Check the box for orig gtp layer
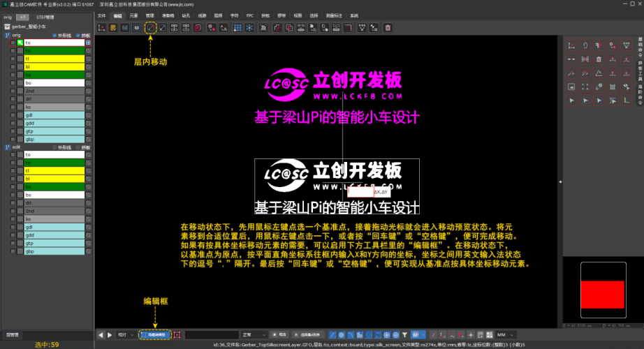The height and width of the screenshot is (349, 644). tap(13, 131)
